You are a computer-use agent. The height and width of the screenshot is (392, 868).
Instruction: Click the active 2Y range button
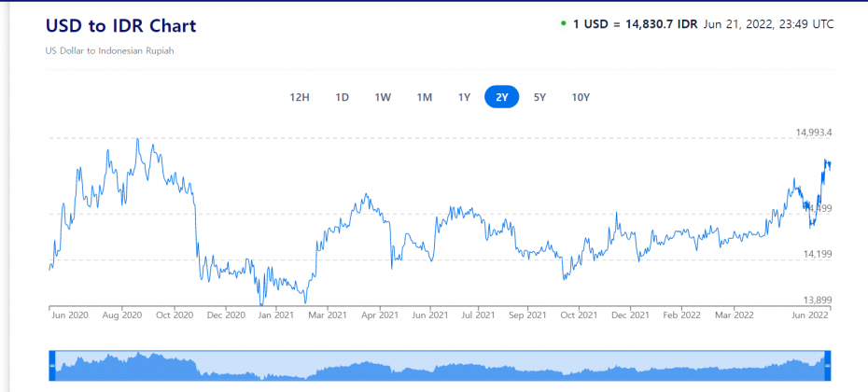(501, 97)
